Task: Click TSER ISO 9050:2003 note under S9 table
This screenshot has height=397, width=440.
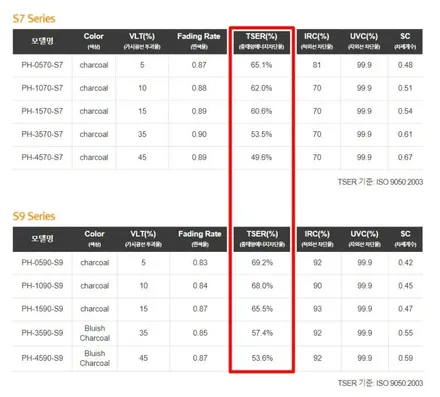Action: [380, 383]
